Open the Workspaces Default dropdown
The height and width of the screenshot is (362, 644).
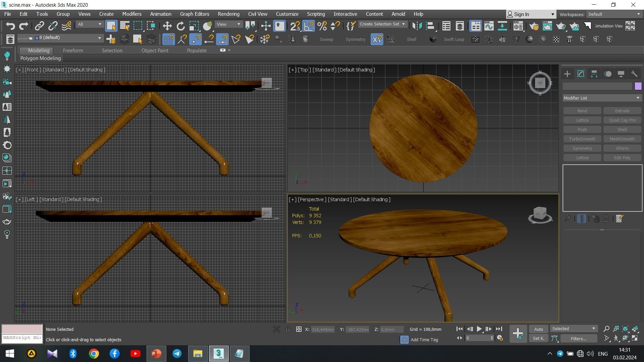pyautogui.click(x=614, y=14)
